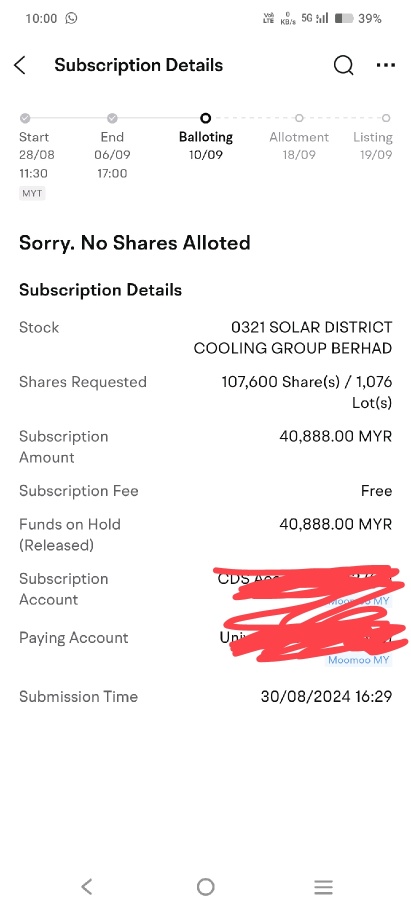
Task: Tap the 5G signal strength icon
Action: tap(315, 19)
